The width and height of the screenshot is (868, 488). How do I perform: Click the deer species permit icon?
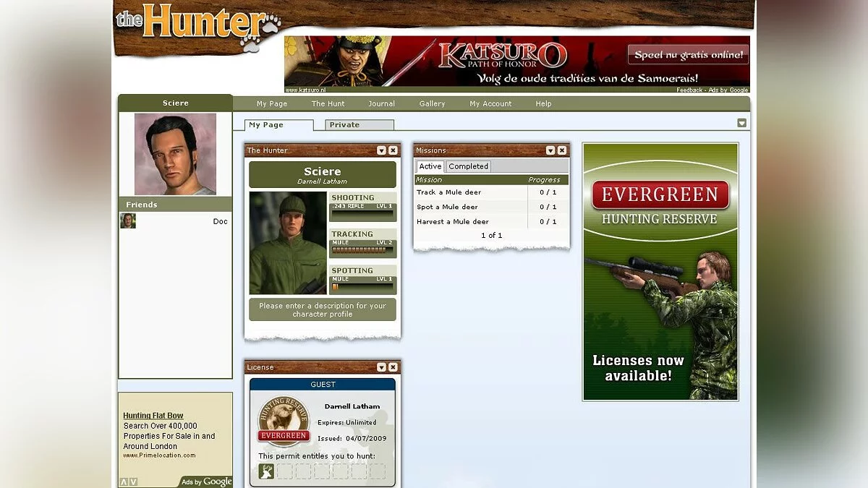coord(266,471)
